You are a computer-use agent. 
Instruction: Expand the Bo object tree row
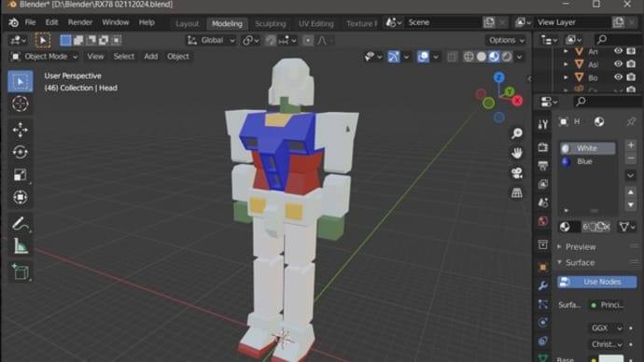[566, 77]
